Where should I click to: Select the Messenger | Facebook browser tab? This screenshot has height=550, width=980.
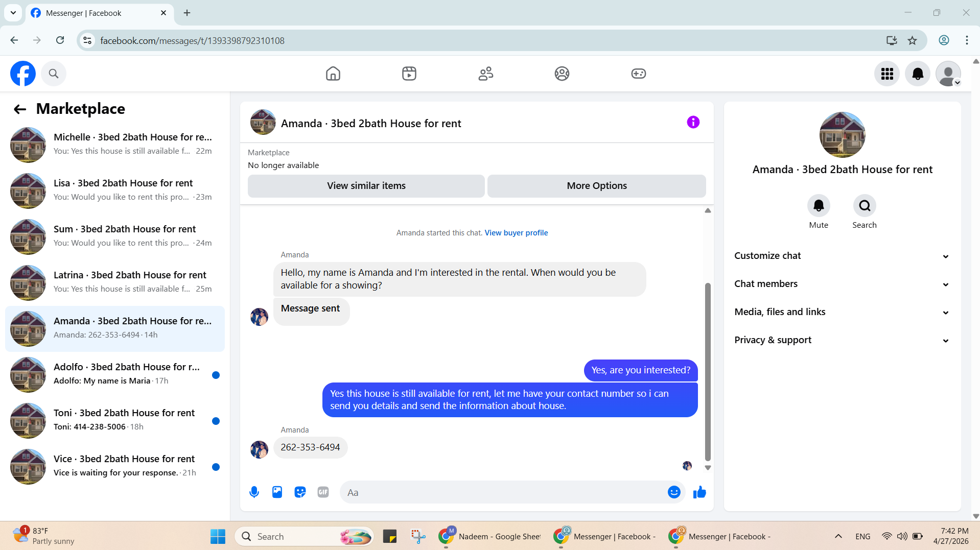100,13
